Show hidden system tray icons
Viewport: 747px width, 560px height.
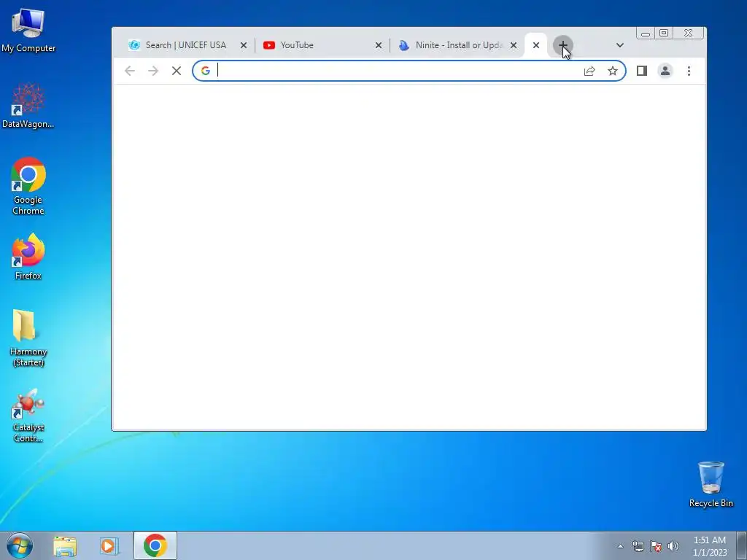(620, 546)
